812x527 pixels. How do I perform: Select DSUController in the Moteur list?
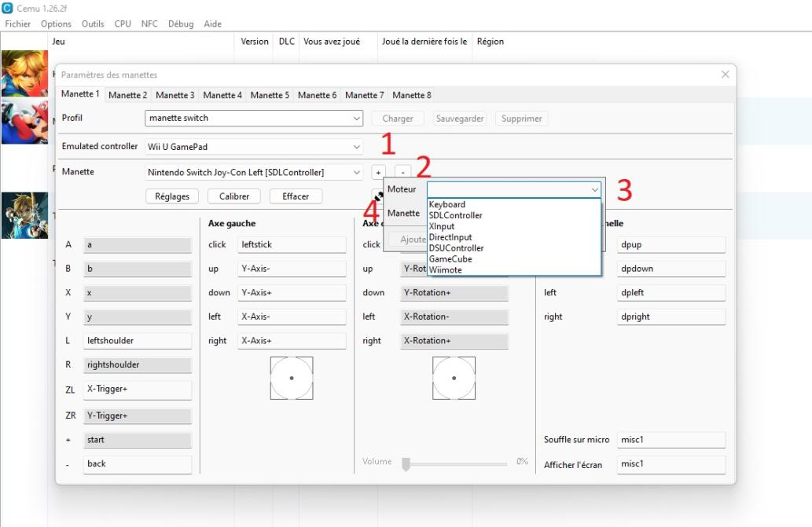point(456,248)
